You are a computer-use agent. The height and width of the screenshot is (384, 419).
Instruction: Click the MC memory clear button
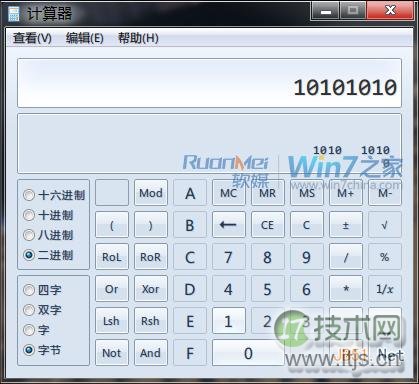229,193
